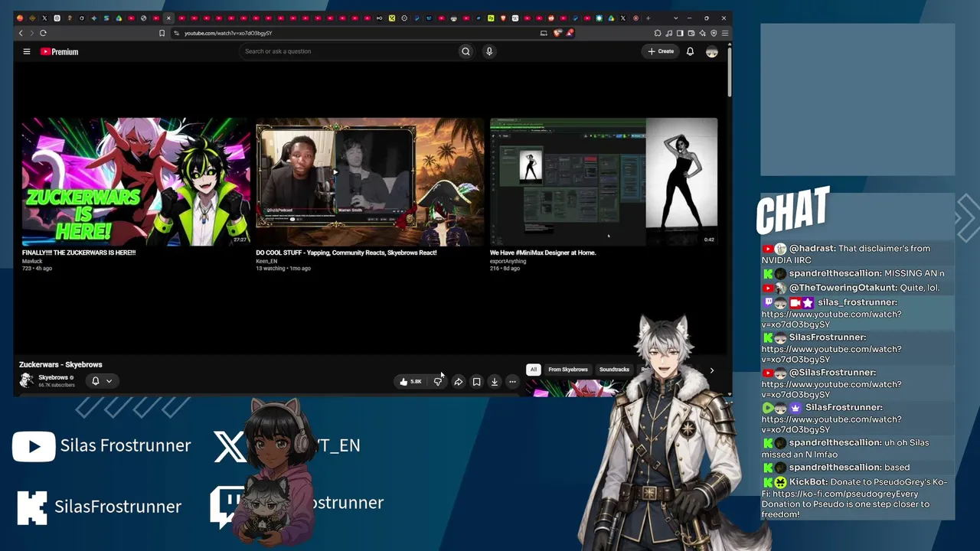The width and height of the screenshot is (980, 551).
Task: Open the account avatar menu
Action: coord(712,51)
